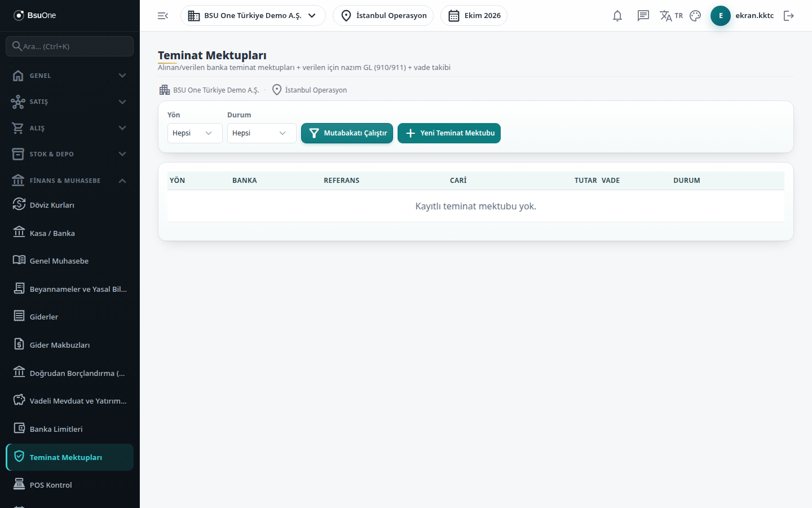Click the user avatar with letter E

721,16
